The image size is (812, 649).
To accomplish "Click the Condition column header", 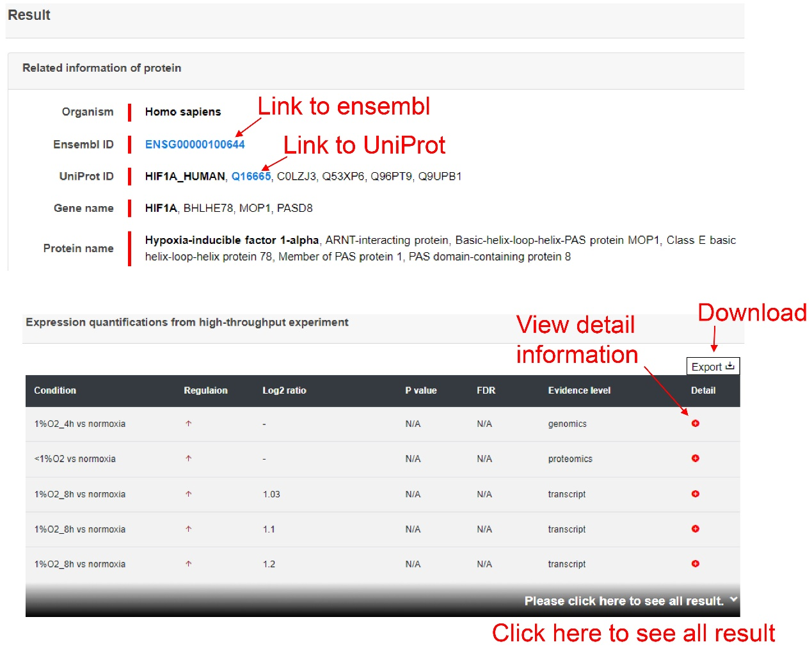I will click(x=55, y=390).
